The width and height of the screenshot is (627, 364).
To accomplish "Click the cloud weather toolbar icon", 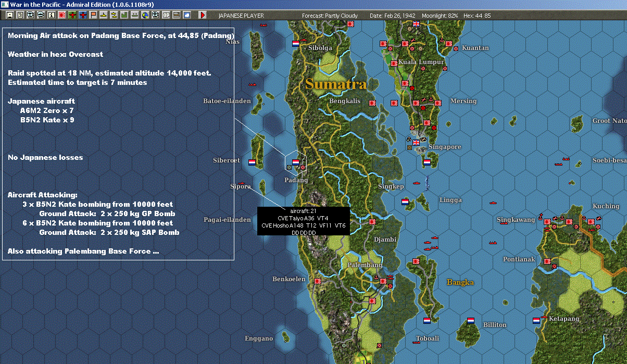I will (x=187, y=15).
